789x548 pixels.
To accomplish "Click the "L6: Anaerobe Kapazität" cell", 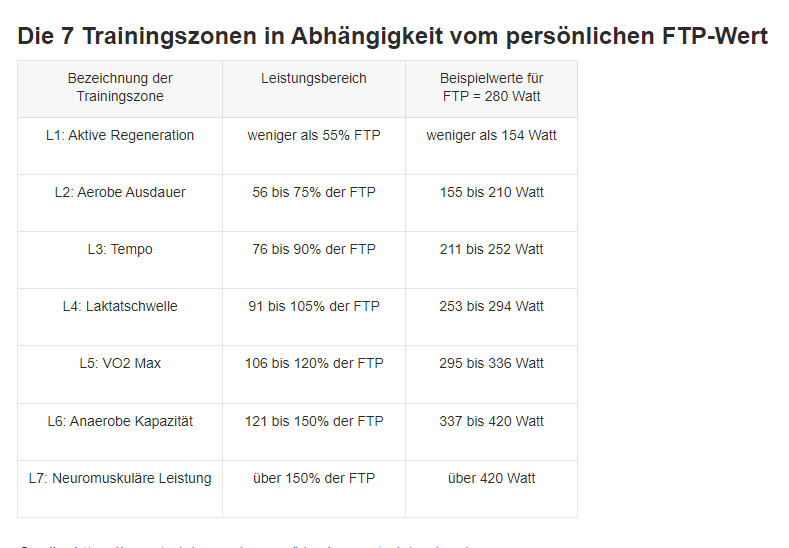I will tap(120, 421).
